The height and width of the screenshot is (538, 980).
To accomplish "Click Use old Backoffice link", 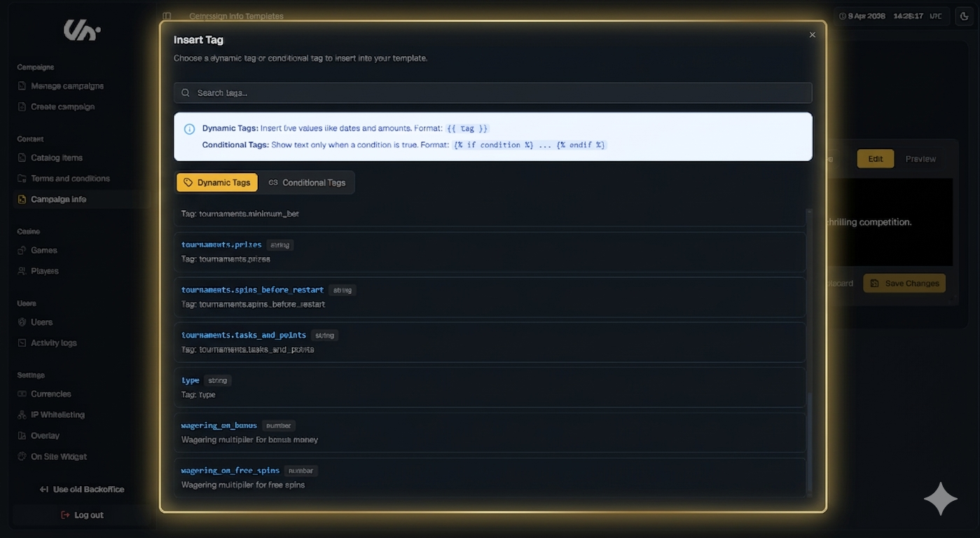I will click(82, 490).
